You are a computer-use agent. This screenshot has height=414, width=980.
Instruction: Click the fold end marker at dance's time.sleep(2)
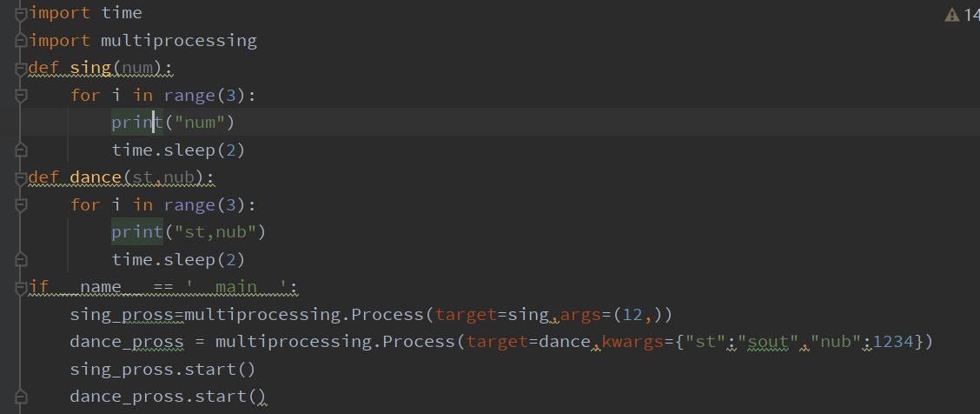tap(22, 260)
